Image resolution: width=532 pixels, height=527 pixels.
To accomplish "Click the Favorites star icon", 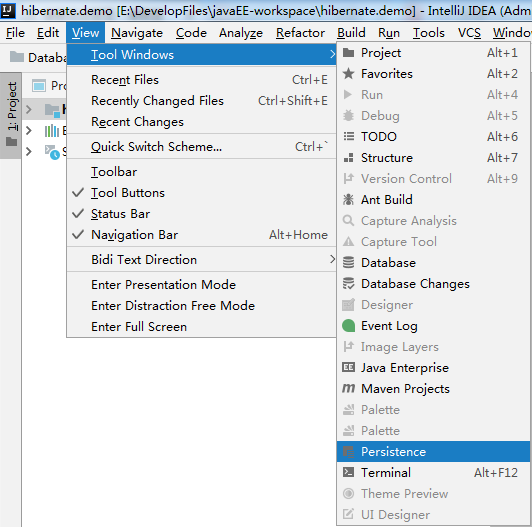I will pos(348,74).
